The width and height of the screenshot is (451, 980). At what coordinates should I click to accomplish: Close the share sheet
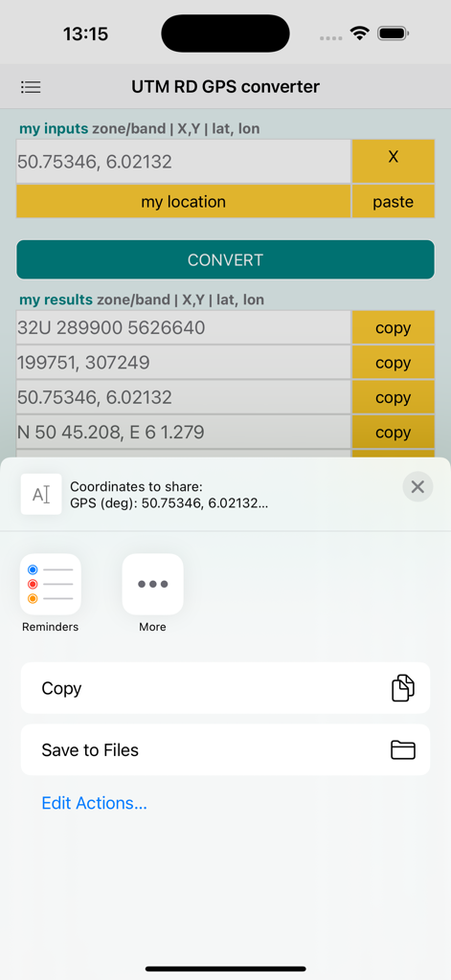[x=417, y=487]
